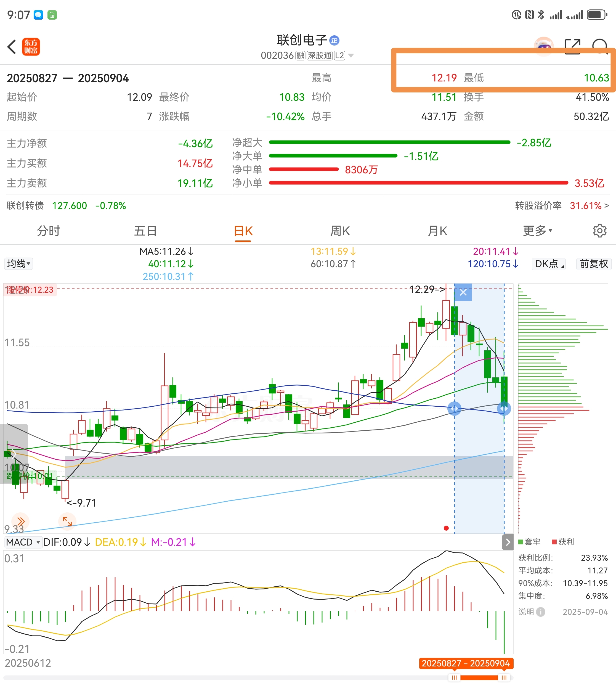Select the right range handle on chart
Viewport: 616px width, 683px height.
[x=504, y=408]
